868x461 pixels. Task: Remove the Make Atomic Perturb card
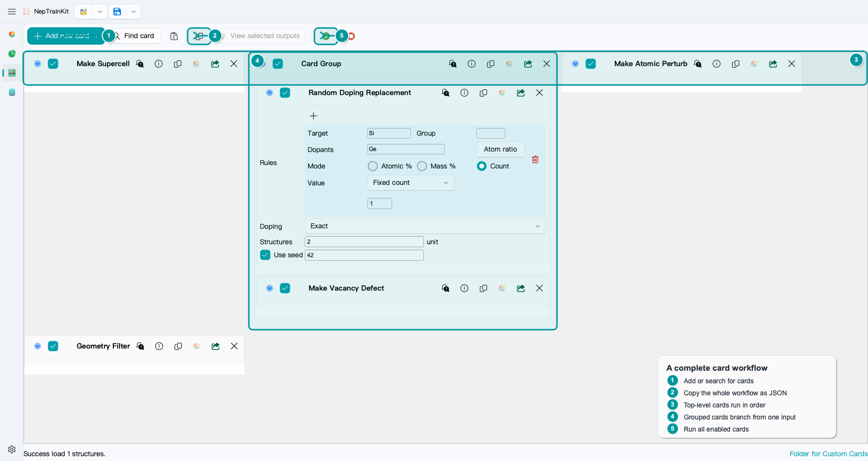[792, 64]
